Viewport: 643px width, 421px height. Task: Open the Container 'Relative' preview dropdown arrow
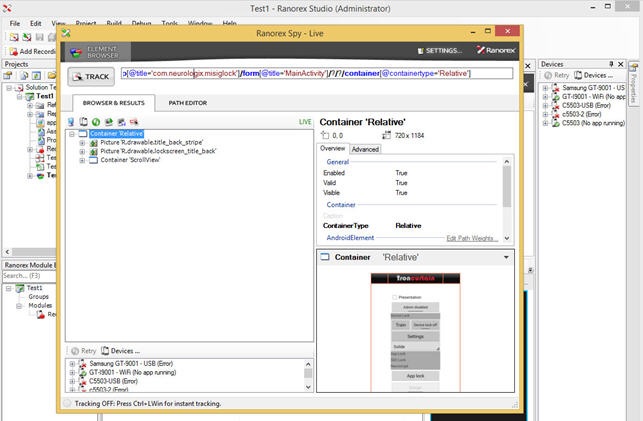pyautogui.click(x=506, y=257)
